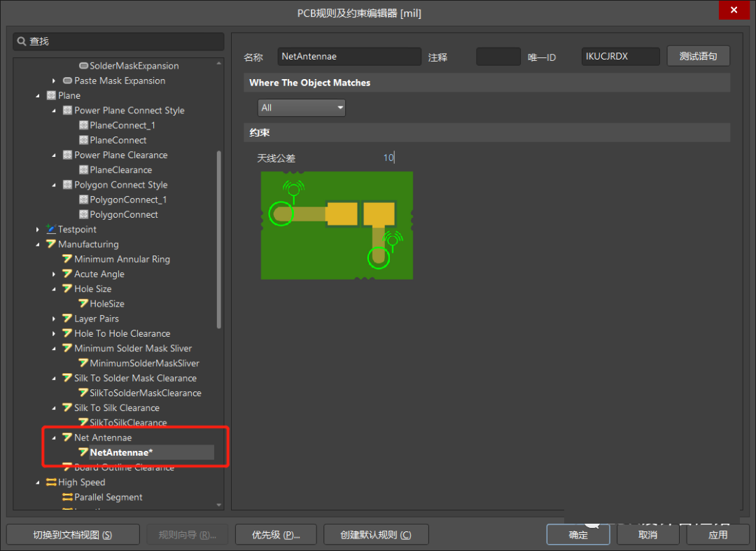
Task: Click the Manufacturing category icon
Action: click(x=51, y=244)
